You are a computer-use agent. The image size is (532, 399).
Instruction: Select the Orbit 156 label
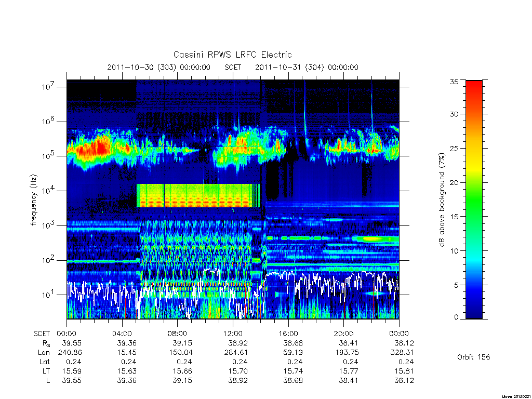[473, 357]
